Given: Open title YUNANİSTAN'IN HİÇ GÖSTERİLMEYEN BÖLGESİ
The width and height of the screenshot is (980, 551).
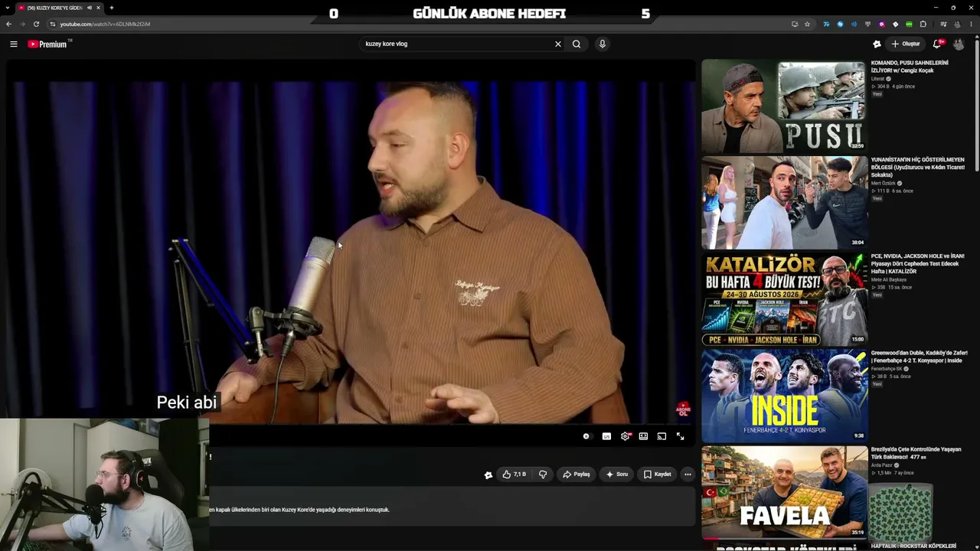Looking at the screenshot, I should tap(917, 167).
